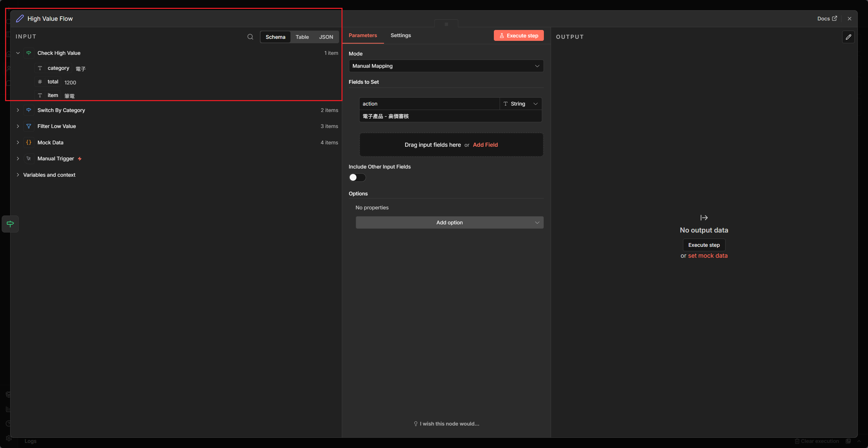868x448 pixels.
Task: Click the Switch By Category node icon
Action: [x=29, y=110]
